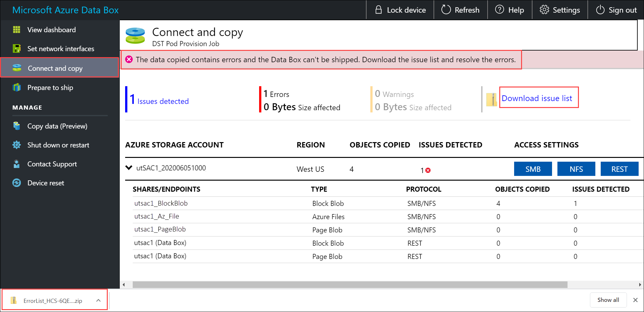The height and width of the screenshot is (312, 644).
Task: Collapse the ErrorList zip download options chevron
Action: (x=98, y=300)
